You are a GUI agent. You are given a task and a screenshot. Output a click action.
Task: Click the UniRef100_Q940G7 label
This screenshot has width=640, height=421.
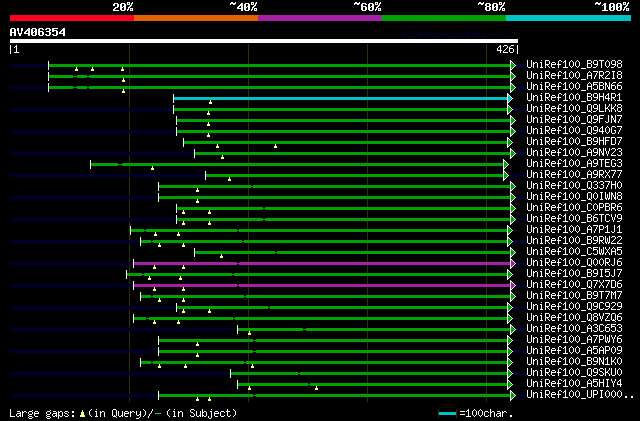pyautogui.click(x=574, y=131)
